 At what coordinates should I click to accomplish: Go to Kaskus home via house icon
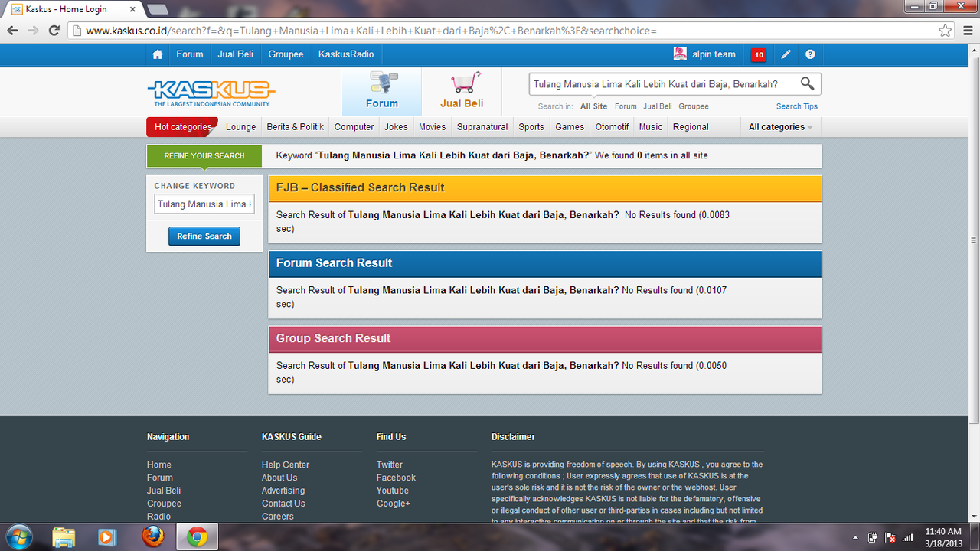click(158, 54)
